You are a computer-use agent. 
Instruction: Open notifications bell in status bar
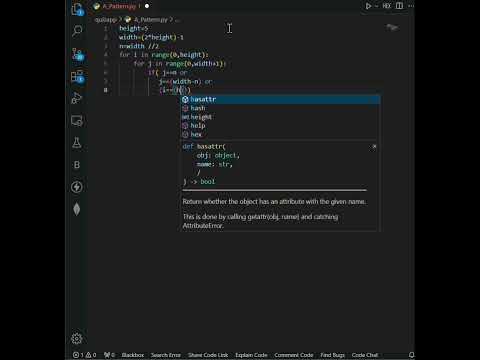(x=412, y=355)
